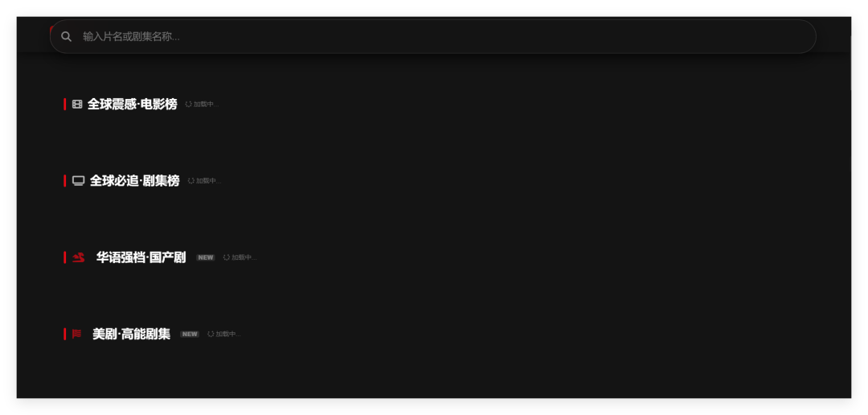This screenshot has width=868, height=415.
Task: Click the red flag icon beside 美剧
Action: tap(77, 334)
